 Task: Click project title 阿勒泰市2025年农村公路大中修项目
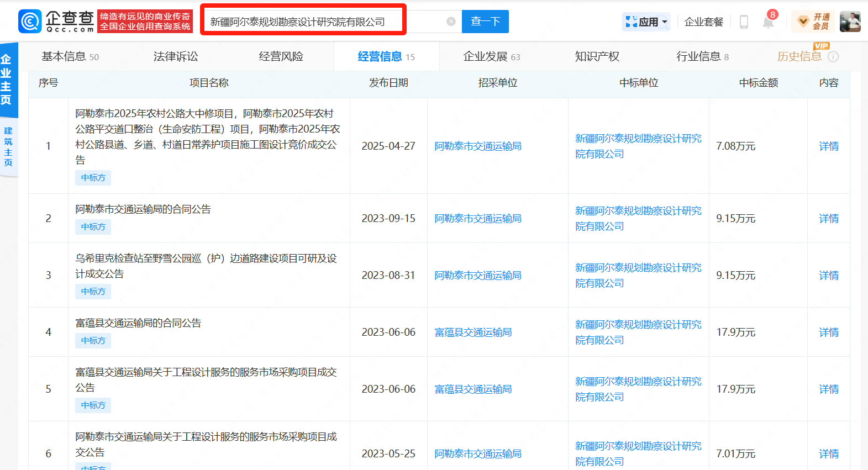pos(208,136)
